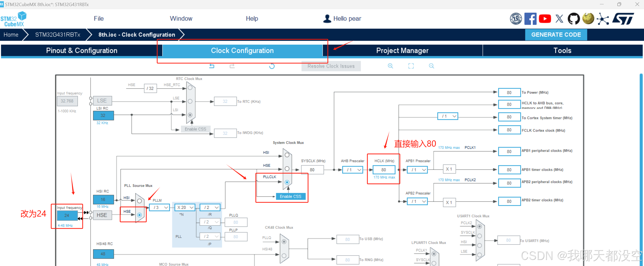
Task: Open the X social icon
Action: [x=559, y=19]
